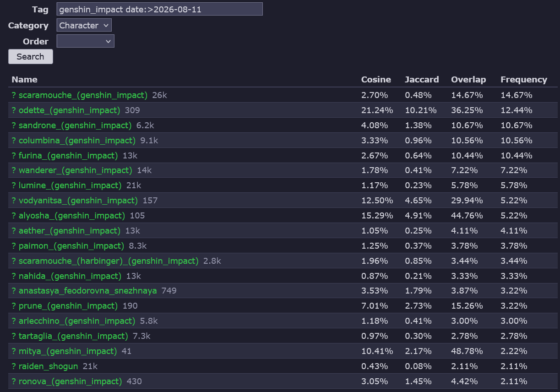
Task: Click the post count 430 beside ronova
Action: coord(134,381)
